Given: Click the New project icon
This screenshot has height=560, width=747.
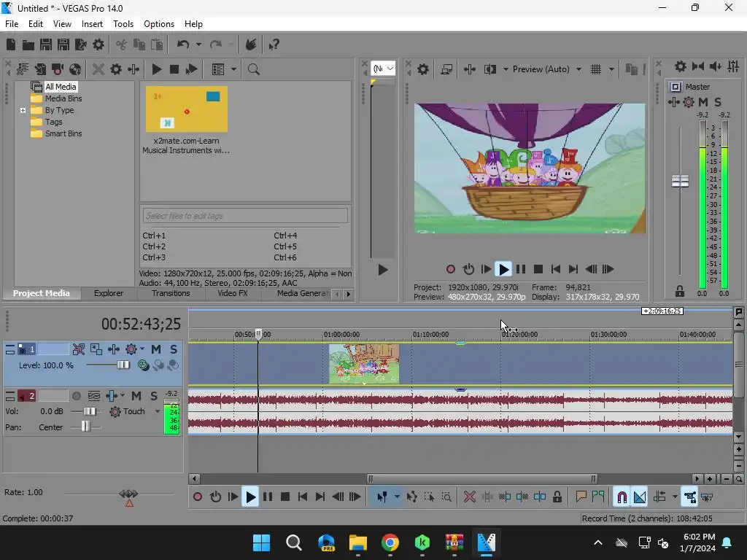Looking at the screenshot, I should click(x=11, y=44).
